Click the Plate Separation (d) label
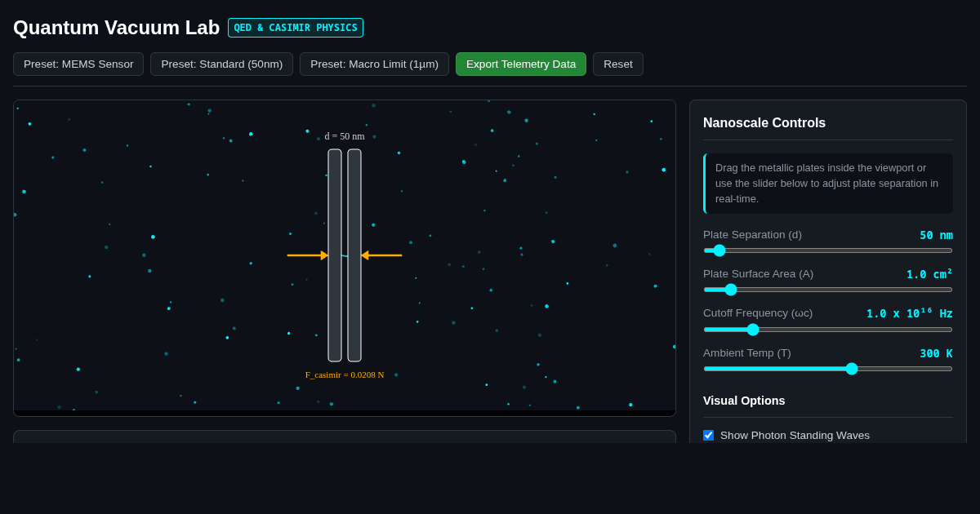The width and height of the screenshot is (980, 514). pyautogui.click(x=752, y=235)
